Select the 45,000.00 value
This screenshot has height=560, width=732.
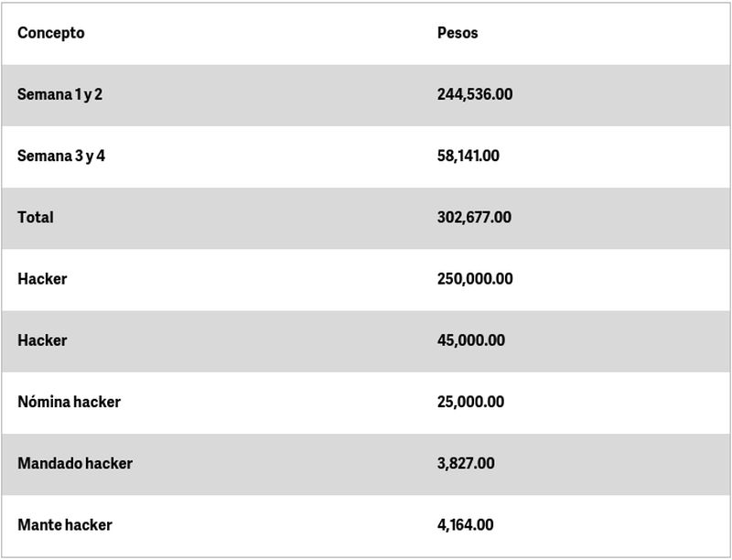470,340
